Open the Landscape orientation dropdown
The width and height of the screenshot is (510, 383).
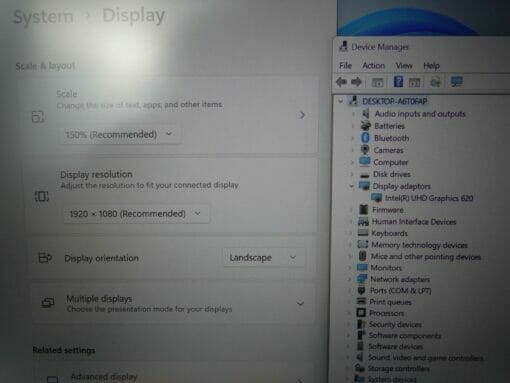pos(264,258)
